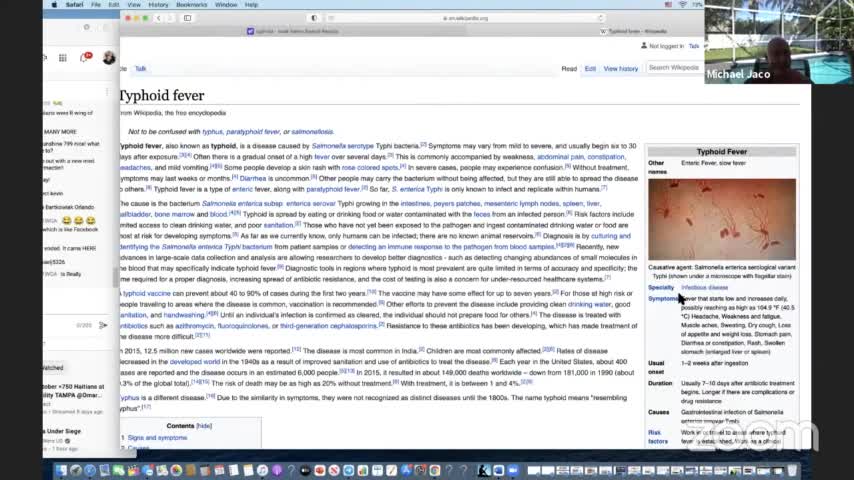854x480 pixels.
Task: Click Safari's forward arrow button
Action: point(170,18)
